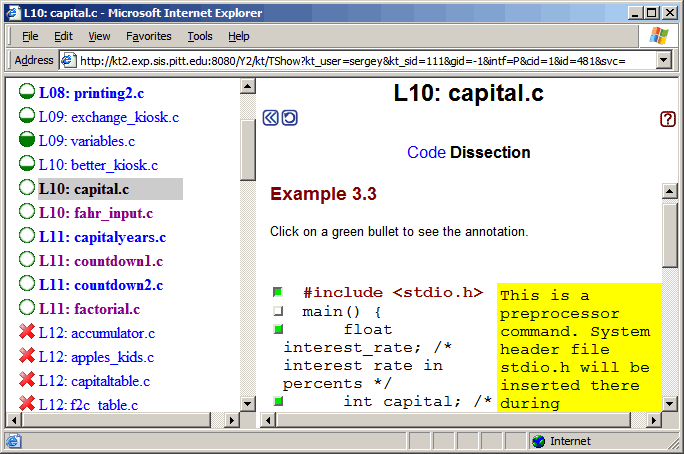
Task: Click code pane vertical scrollbar down arrow
Action: [x=670, y=403]
